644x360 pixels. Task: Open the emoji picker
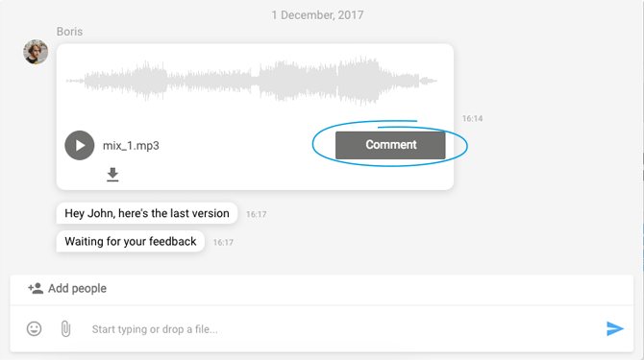pyautogui.click(x=34, y=329)
